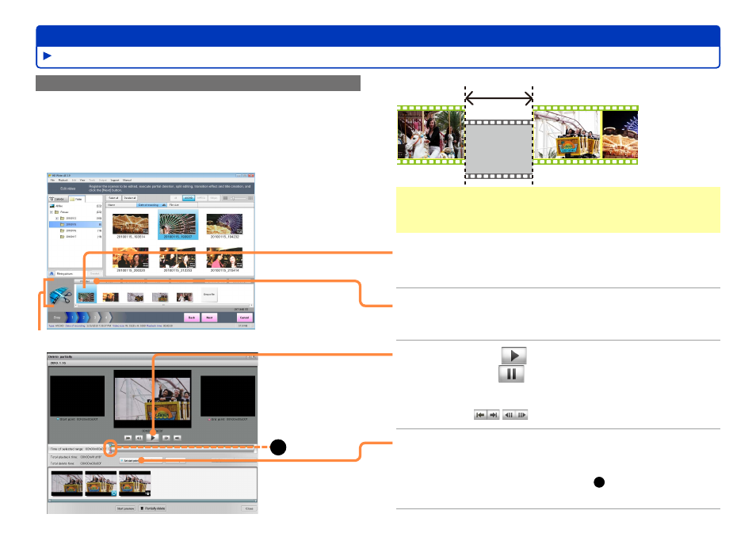This screenshot has width=756, height=533.
Task: Open the Manual menu
Action: (128, 181)
